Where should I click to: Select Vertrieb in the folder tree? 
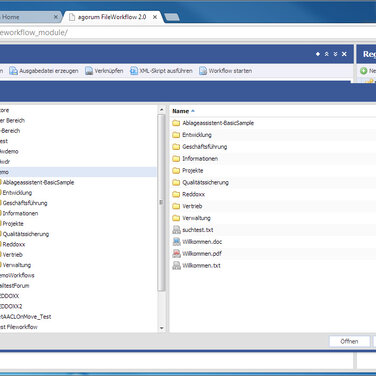13,255
